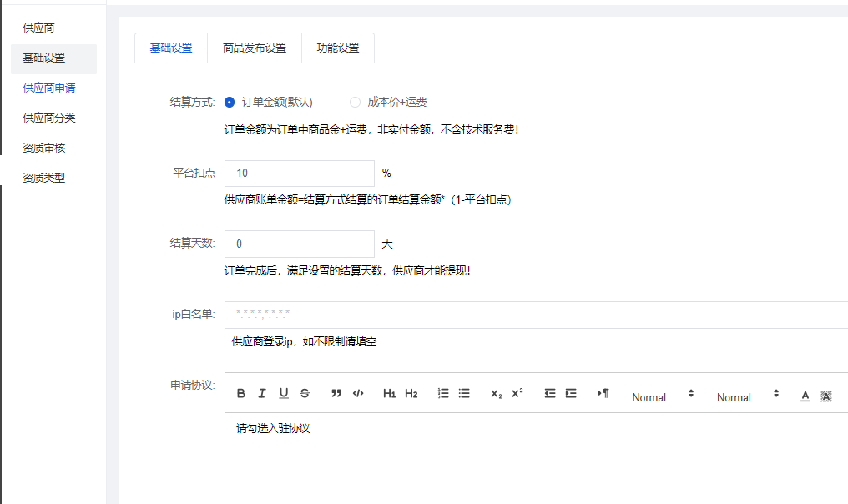The image size is (848, 504).
Task: Apply strikethrough formatting
Action: point(305,394)
